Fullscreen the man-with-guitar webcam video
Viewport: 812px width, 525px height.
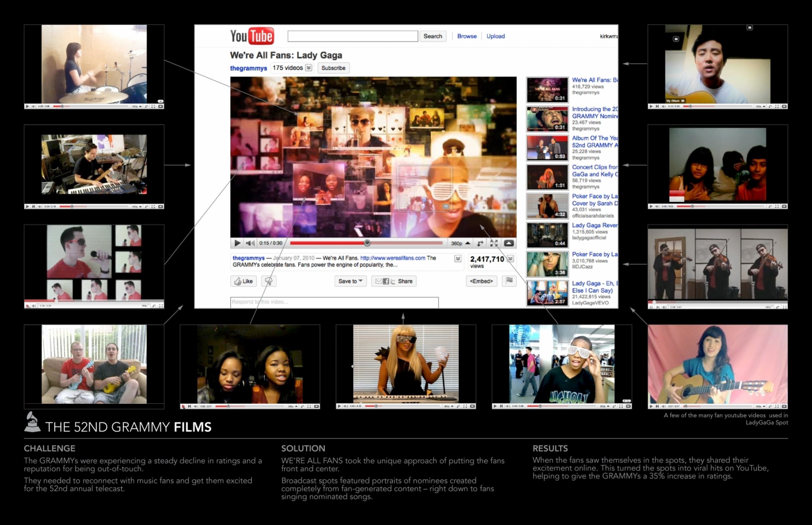coord(777,106)
